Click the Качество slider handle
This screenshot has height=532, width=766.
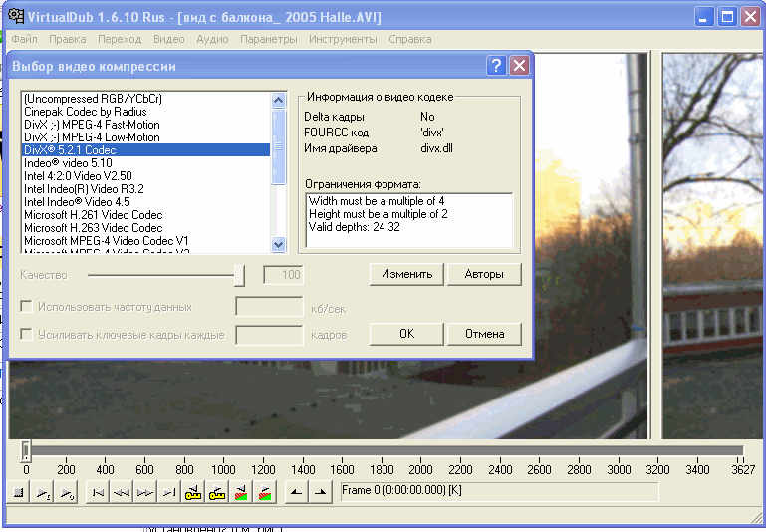click(239, 276)
